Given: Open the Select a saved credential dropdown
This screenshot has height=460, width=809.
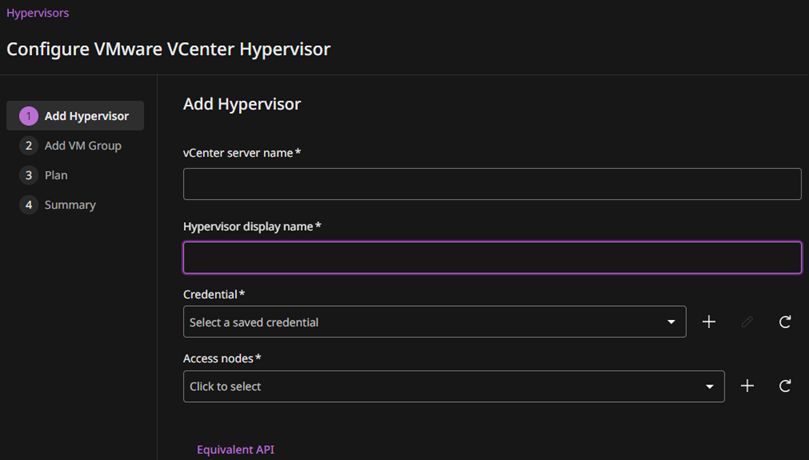Looking at the screenshot, I should pyautogui.click(x=434, y=322).
